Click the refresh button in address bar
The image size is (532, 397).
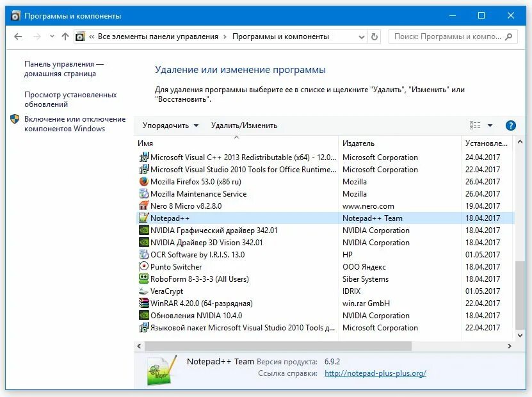pyautogui.click(x=375, y=36)
